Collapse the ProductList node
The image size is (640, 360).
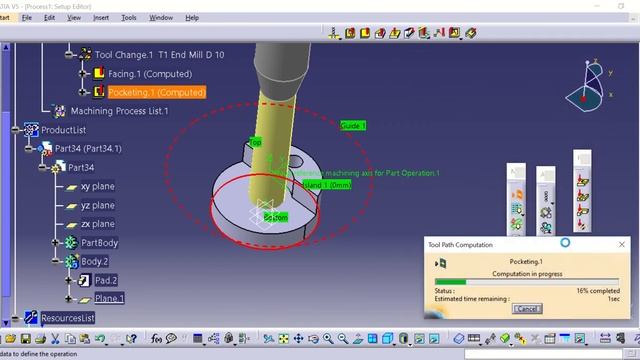click(16, 130)
